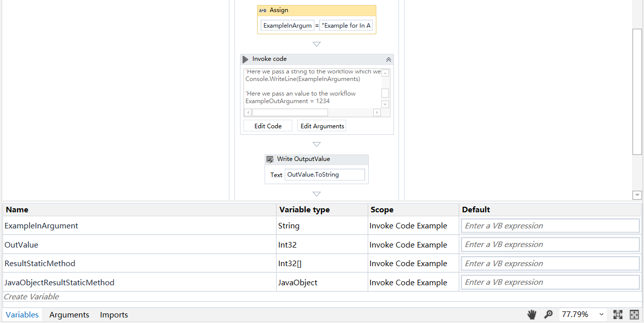Select the Variables tab

tap(22, 314)
